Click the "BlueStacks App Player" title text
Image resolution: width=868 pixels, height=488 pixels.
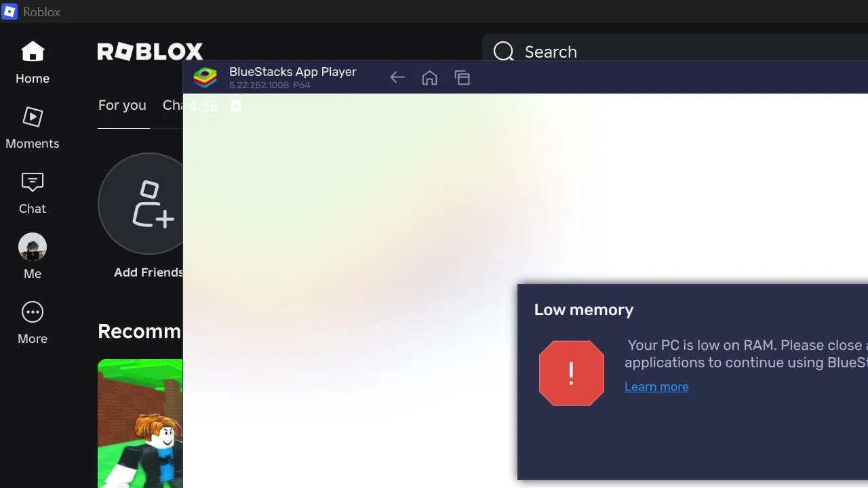pos(293,72)
